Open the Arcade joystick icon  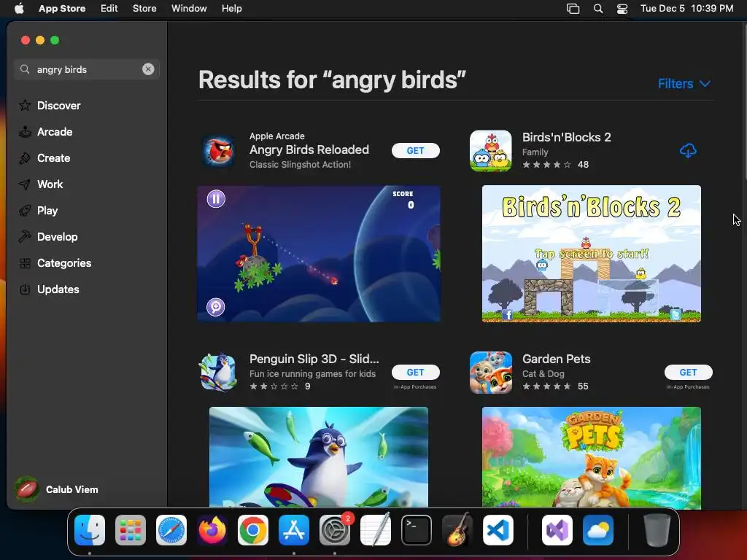point(25,132)
